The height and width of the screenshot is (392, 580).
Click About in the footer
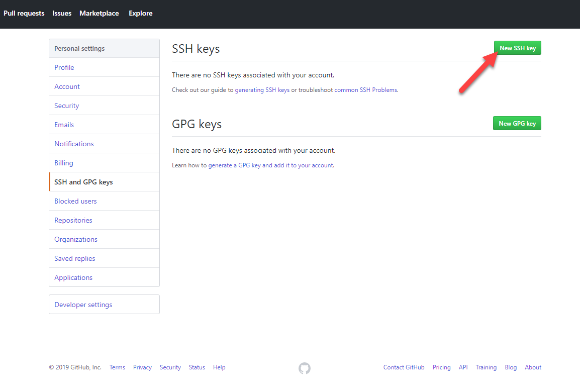tap(533, 367)
